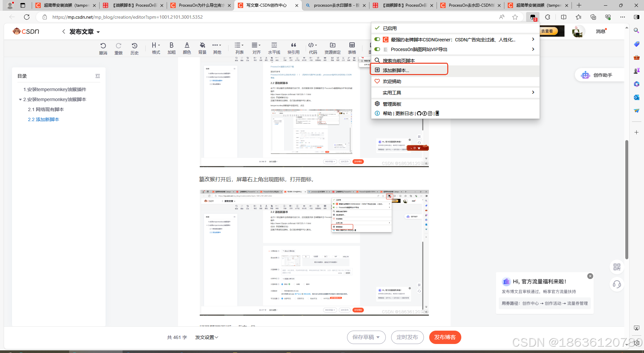
Task: Insert a table (表格)
Action: point(352,48)
